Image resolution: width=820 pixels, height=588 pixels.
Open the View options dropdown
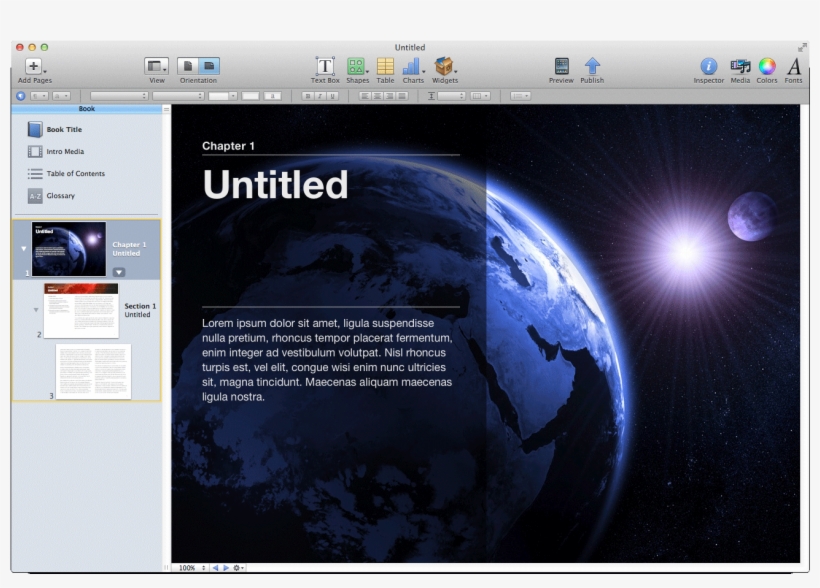[x=156, y=66]
